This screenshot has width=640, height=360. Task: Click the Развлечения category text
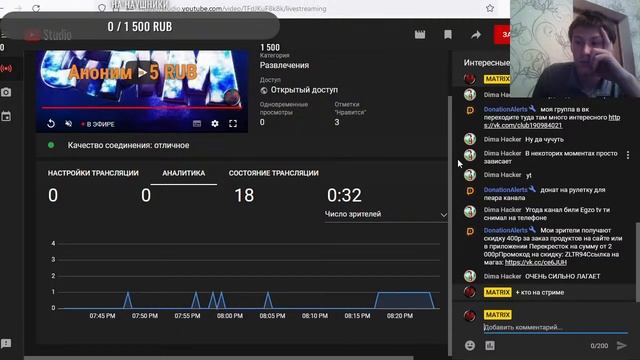tap(284, 65)
